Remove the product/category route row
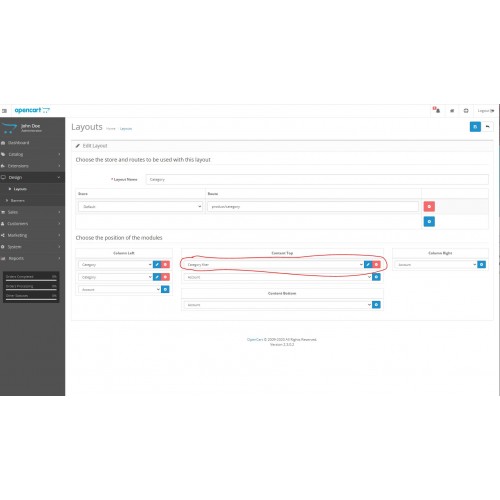This screenshot has width=500, height=500. 429,207
